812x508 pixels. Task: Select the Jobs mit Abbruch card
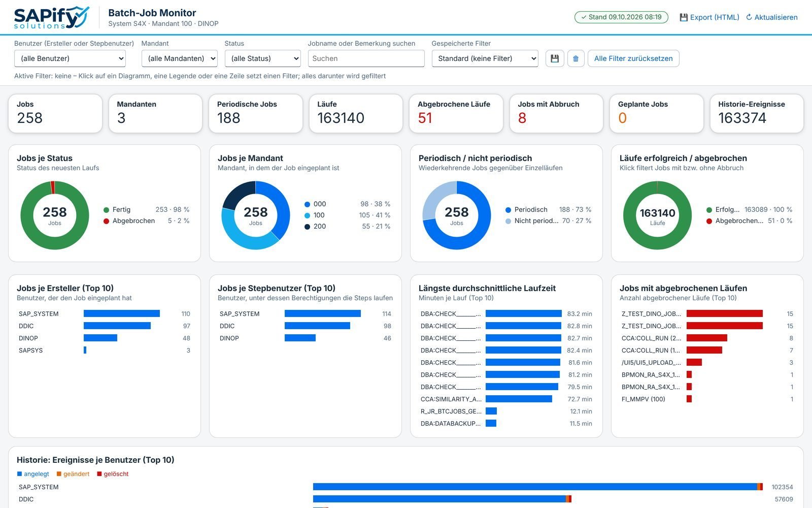(556, 113)
